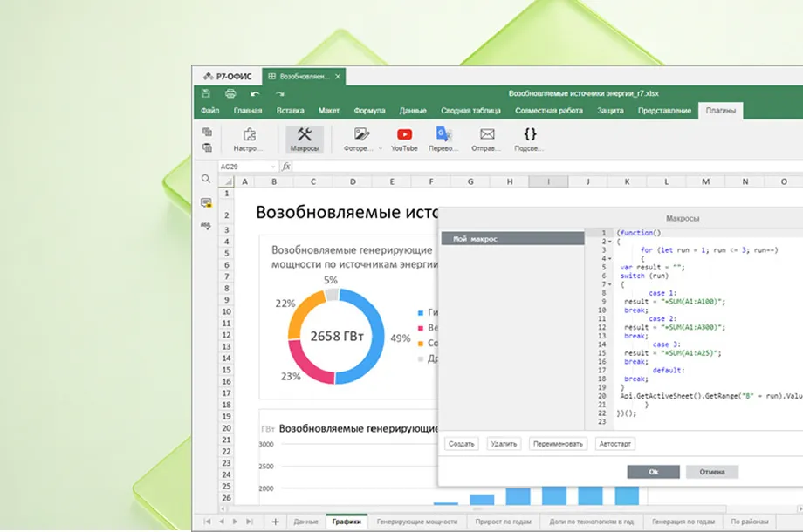Switch to the Данные sheet tab
Viewport: 803px width, 532px height.
(x=305, y=522)
